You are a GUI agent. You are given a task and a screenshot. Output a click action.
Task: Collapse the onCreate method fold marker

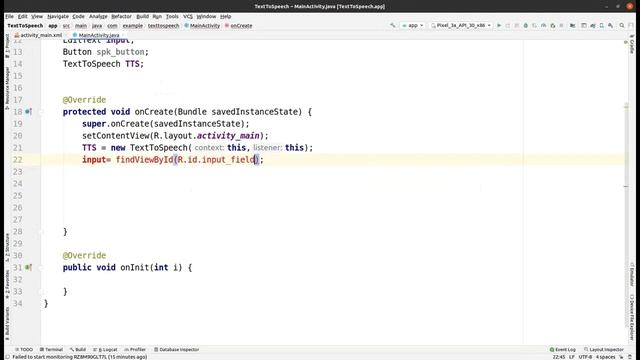pyautogui.click(x=41, y=111)
